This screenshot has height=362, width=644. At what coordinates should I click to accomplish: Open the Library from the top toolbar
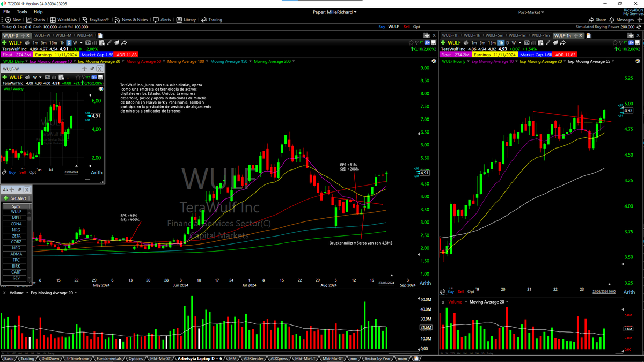(186, 19)
